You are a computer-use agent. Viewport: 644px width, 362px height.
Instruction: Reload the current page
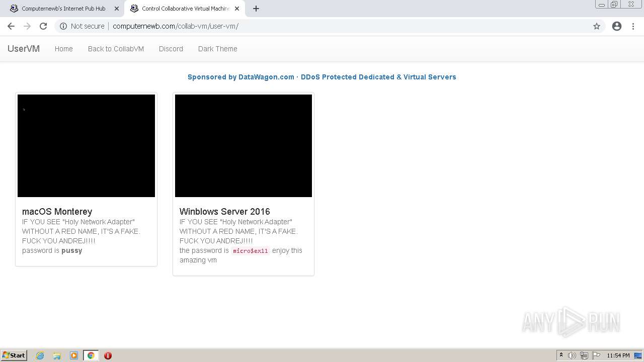pyautogui.click(x=43, y=26)
